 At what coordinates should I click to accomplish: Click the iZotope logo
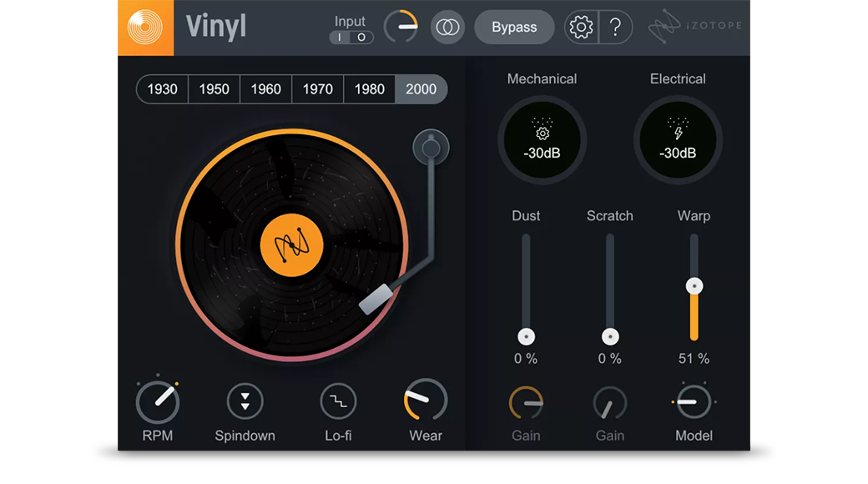click(x=695, y=27)
